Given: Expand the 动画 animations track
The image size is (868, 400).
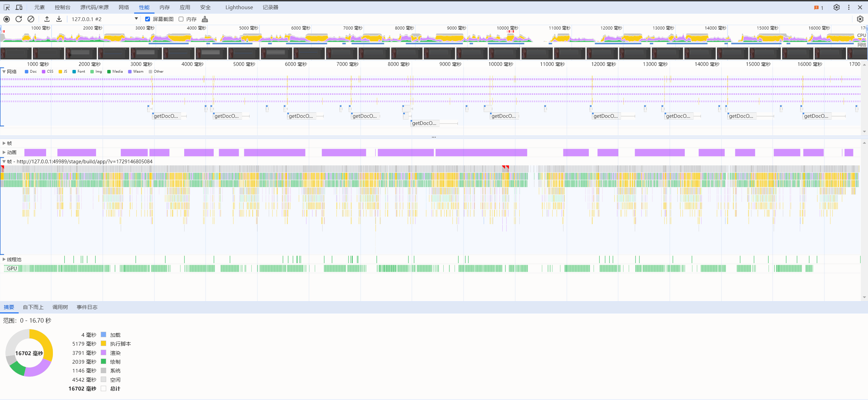Looking at the screenshot, I should tap(4, 152).
